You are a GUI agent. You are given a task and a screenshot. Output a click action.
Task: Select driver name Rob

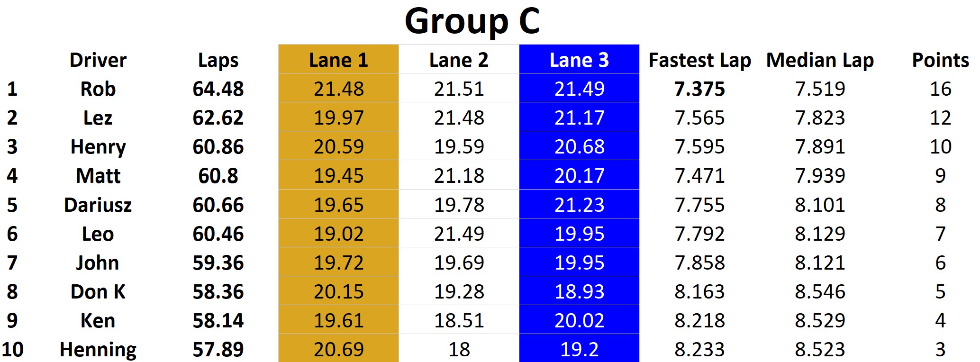point(98,89)
